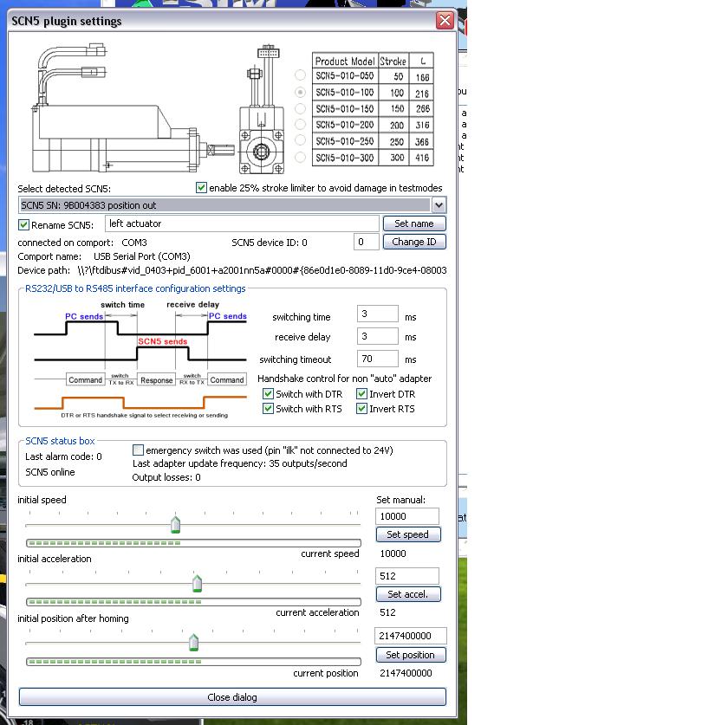Click the initial position after homing slider handle
Screen dimensions: 728x725
click(193, 642)
